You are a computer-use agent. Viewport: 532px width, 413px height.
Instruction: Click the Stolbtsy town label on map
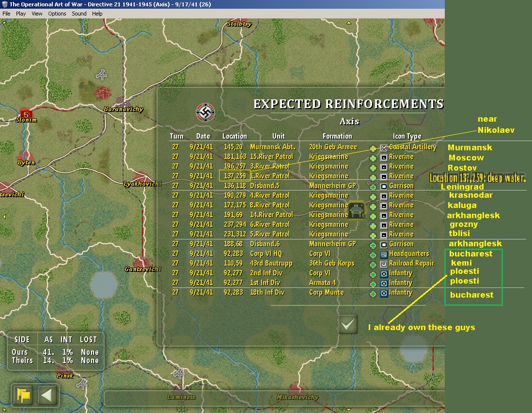click(x=239, y=24)
